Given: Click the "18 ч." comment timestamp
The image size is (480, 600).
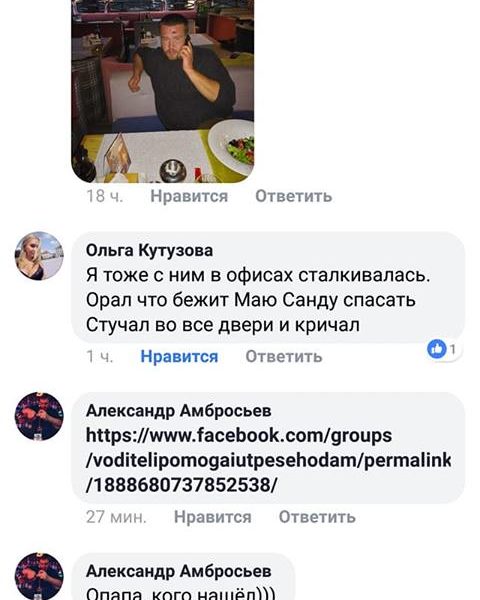Looking at the screenshot, I should (x=104, y=196).
